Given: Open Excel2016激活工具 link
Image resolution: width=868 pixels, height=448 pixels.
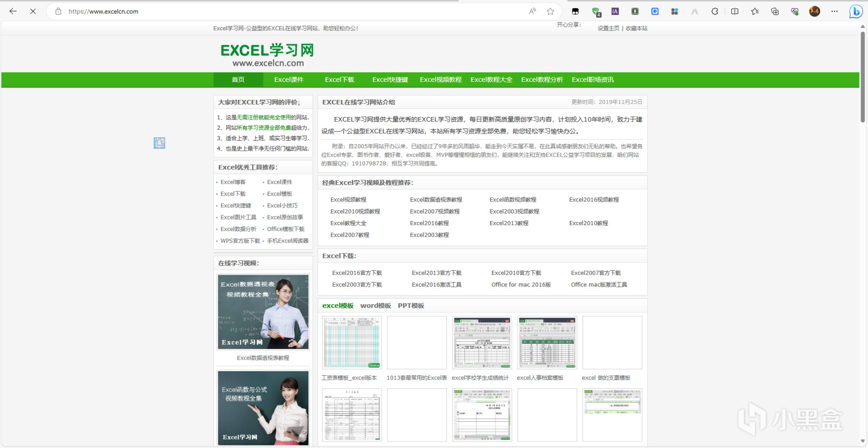Looking at the screenshot, I should (436, 285).
